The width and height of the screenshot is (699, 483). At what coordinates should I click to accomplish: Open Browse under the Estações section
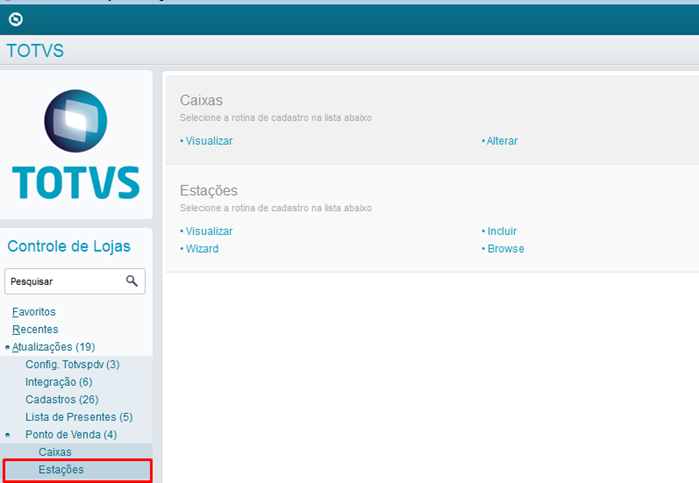506,248
